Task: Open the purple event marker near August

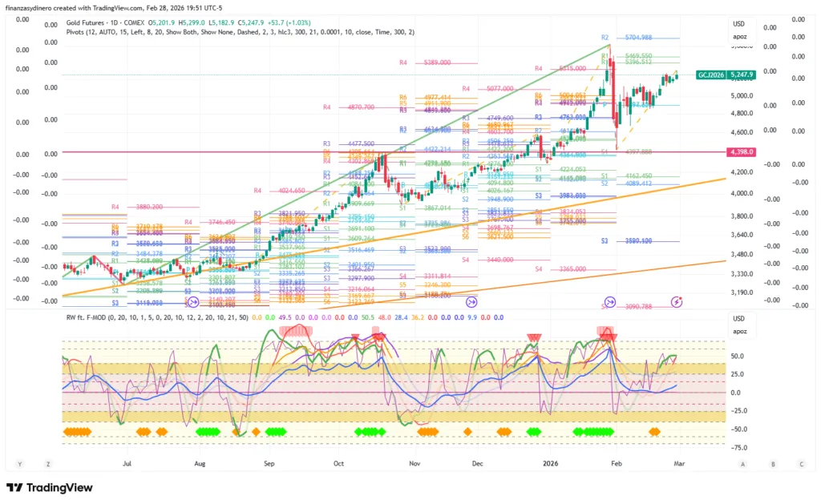Action: coord(192,302)
